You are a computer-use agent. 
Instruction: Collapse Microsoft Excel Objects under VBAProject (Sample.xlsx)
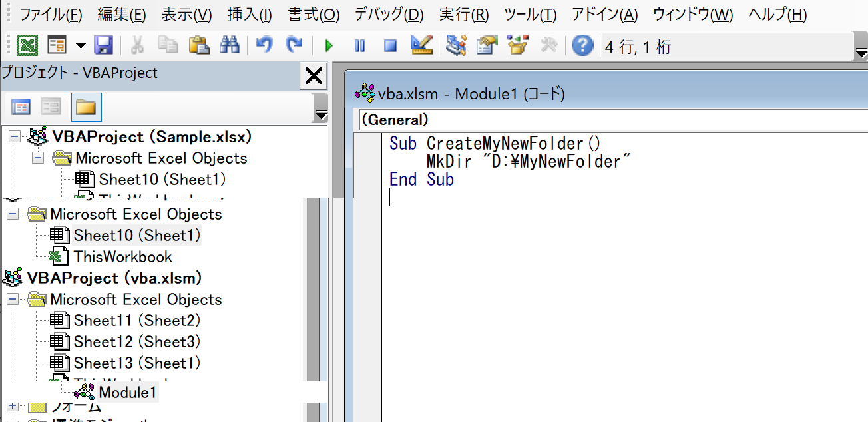[x=38, y=158]
